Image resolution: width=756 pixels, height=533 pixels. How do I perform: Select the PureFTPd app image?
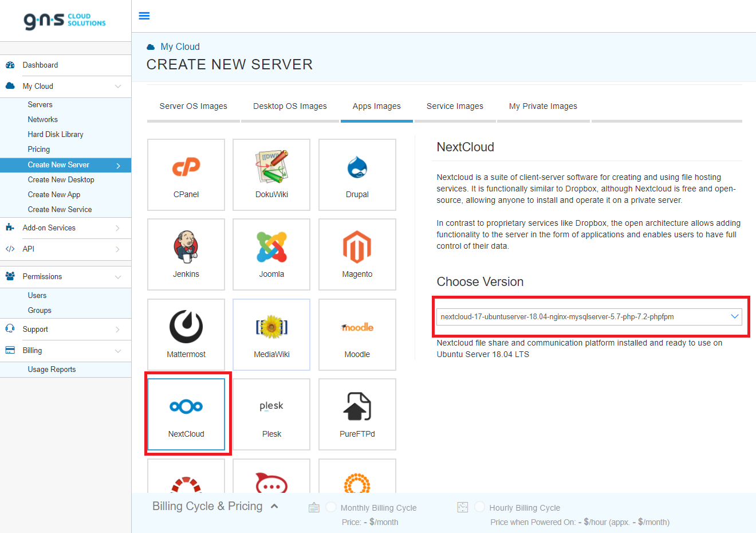pos(357,414)
